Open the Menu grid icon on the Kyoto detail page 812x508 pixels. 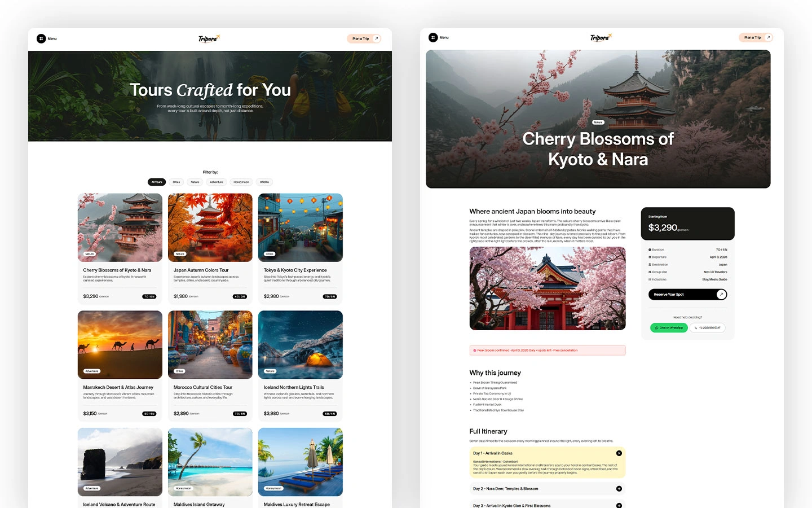(433, 37)
